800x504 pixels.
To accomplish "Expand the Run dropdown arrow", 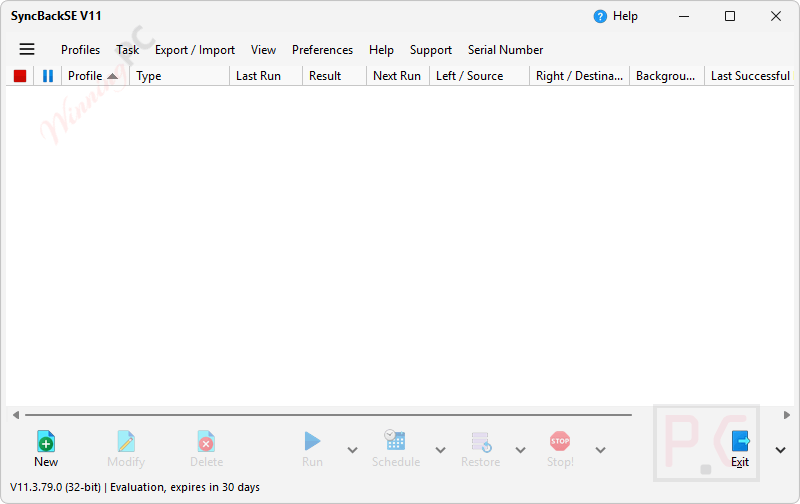I will coord(352,450).
